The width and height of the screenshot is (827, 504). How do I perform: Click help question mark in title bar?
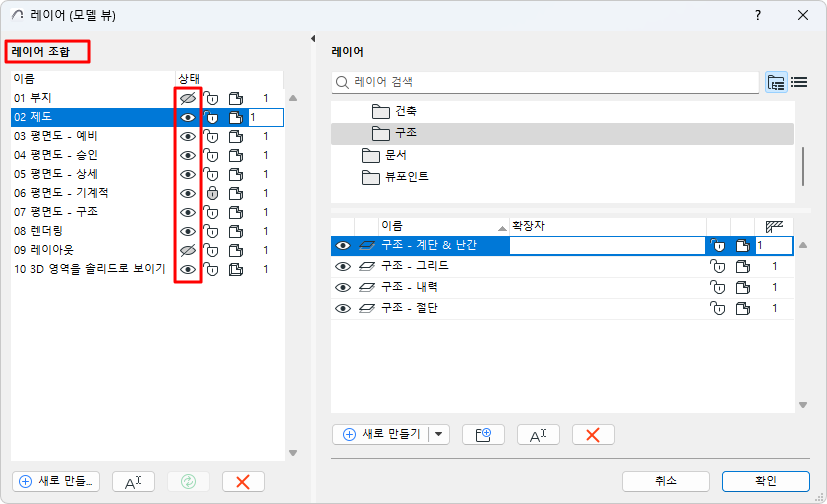coord(758,15)
